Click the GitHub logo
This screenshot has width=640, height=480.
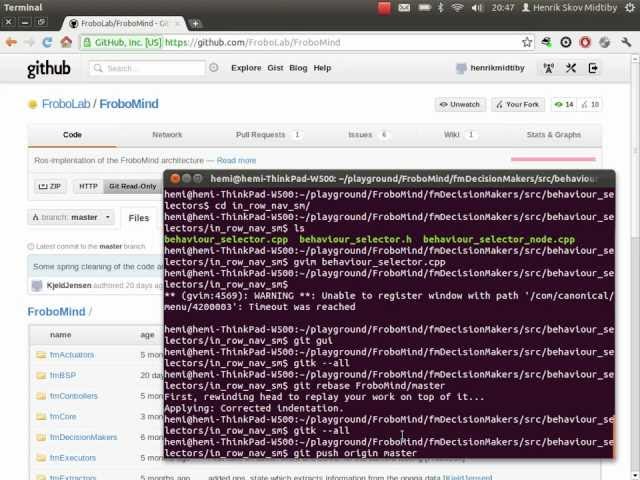[x=49, y=69]
